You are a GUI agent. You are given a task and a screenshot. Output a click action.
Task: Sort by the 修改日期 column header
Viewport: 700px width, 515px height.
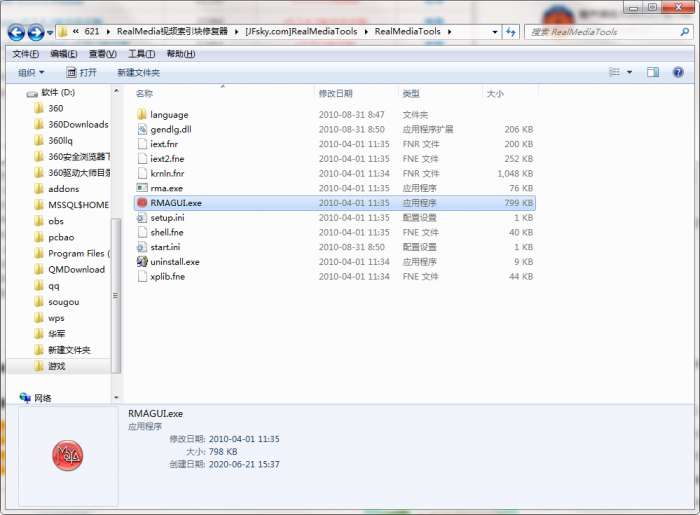pyautogui.click(x=336, y=93)
